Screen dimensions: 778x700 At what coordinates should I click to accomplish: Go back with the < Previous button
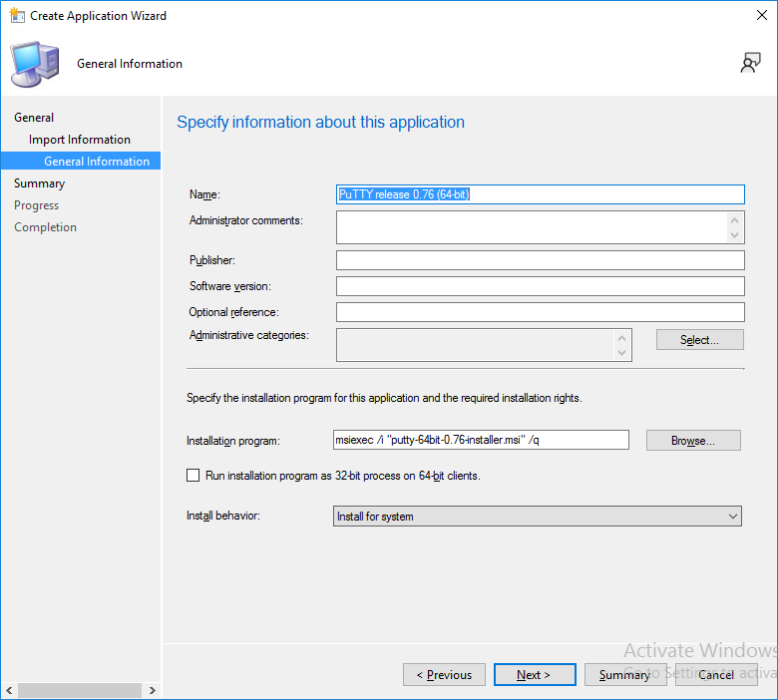tap(444, 675)
